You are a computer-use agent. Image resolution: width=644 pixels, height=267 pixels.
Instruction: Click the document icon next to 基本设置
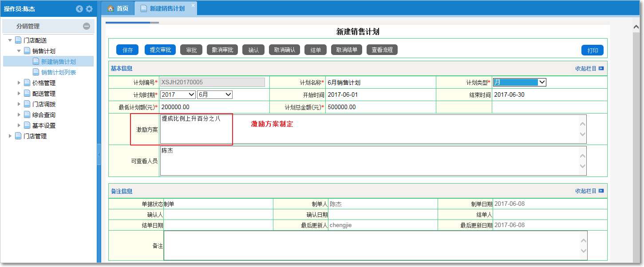pos(27,125)
